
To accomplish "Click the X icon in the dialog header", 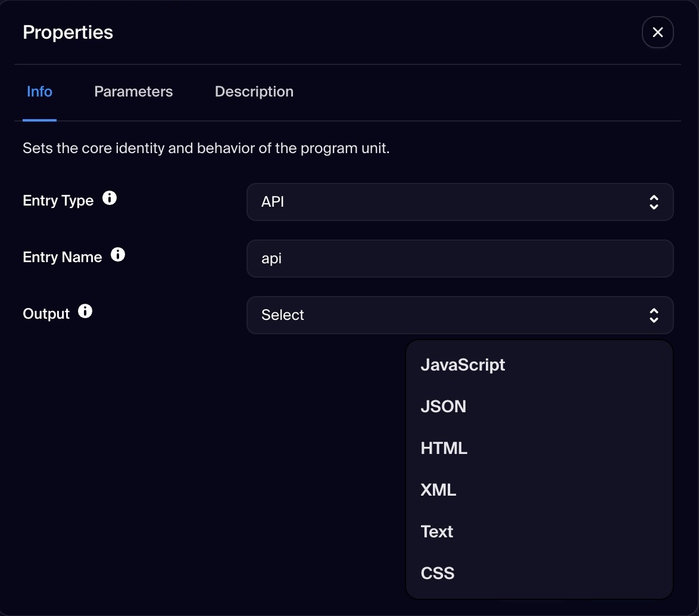I will 657,32.
